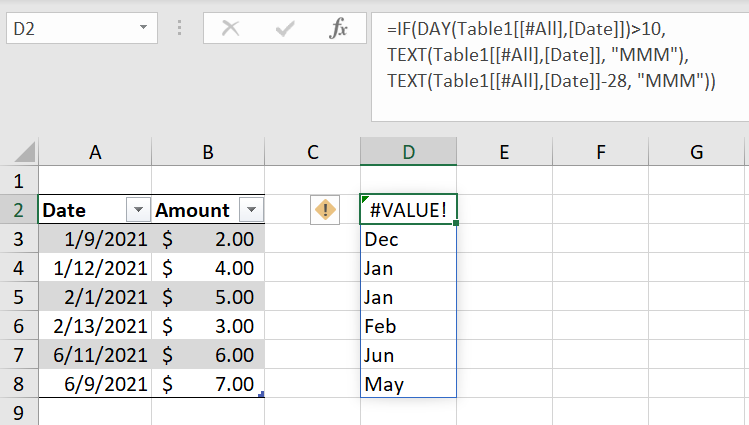Screen dimensions: 749x425
Task: Select row 1 header
Action: pos(19,181)
